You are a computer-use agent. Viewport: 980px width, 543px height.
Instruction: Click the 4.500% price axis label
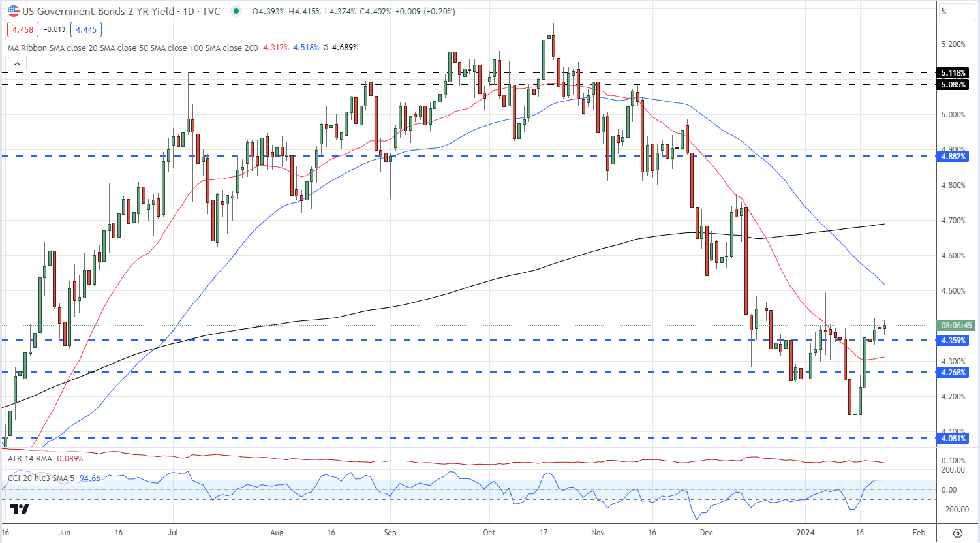point(953,291)
